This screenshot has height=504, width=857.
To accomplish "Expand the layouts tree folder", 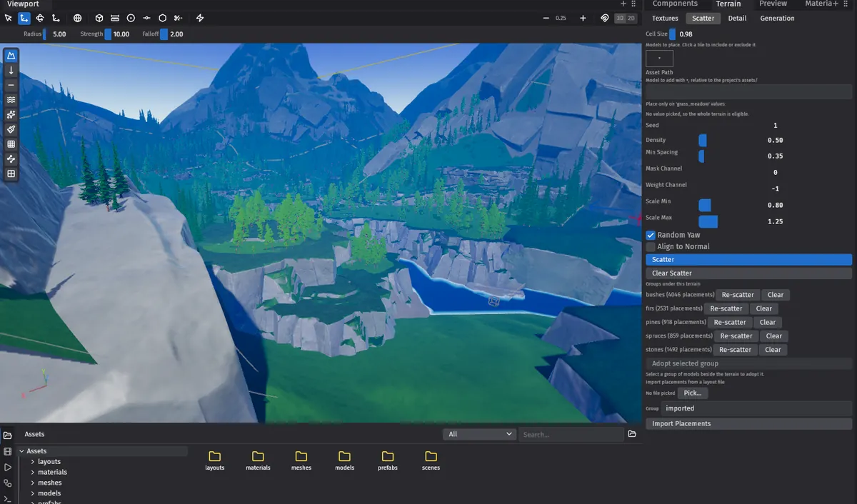I will click(x=33, y=462).
